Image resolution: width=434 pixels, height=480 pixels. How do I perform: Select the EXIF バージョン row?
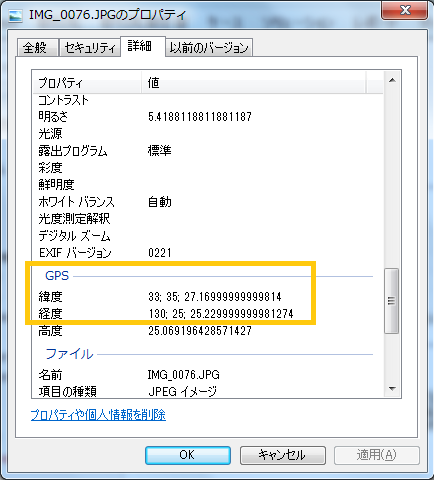[208, 253]
